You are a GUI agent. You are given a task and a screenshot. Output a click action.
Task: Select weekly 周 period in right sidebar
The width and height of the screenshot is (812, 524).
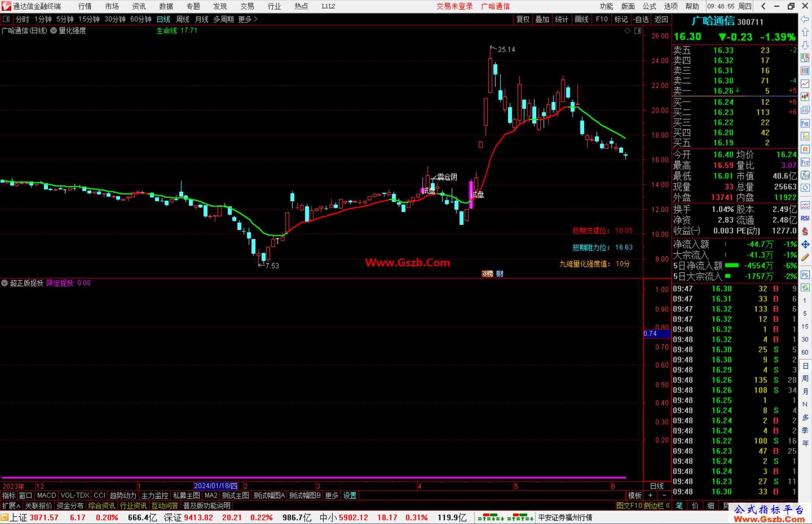point(805,379)
